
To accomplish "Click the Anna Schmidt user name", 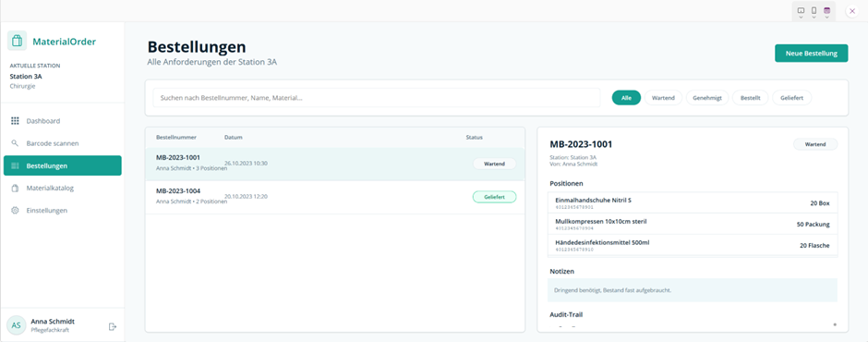I will click(54, 322).
